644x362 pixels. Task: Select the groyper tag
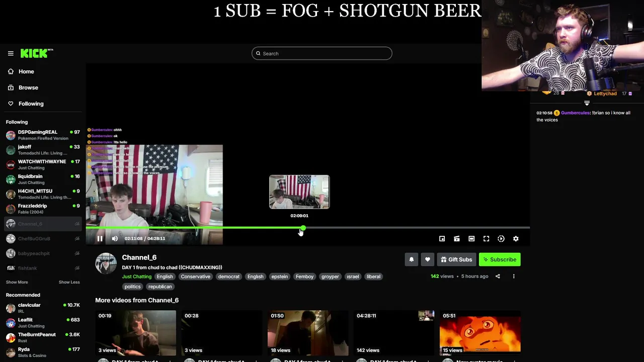[330, 277]
